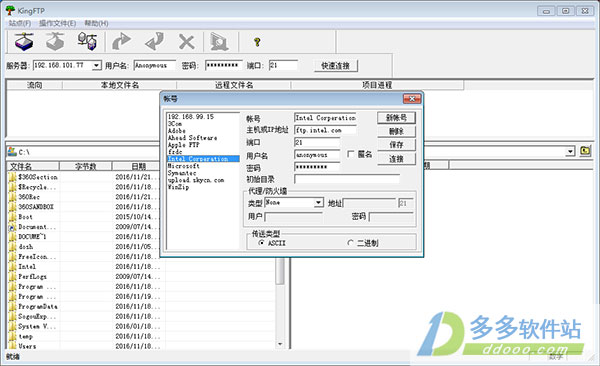Expand the server address dropdown
The width and height of the screenshot is (600, 366).
(x=96, y=65)
